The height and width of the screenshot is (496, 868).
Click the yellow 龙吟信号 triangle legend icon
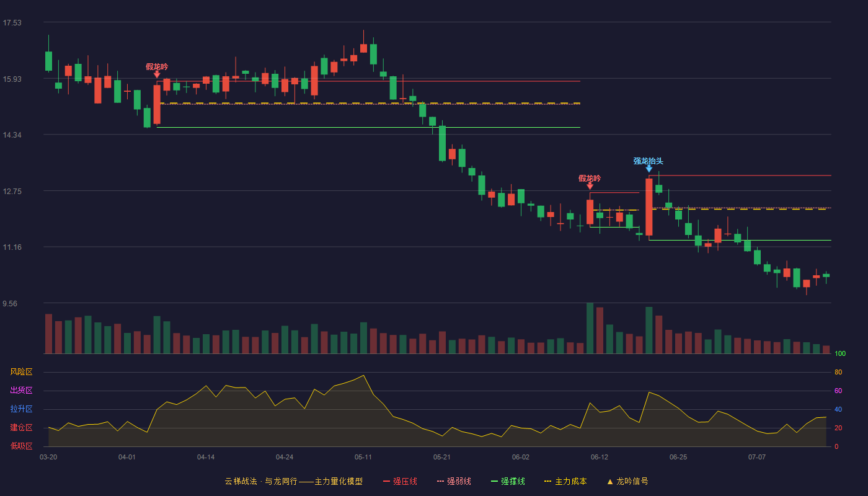[609, 481]
